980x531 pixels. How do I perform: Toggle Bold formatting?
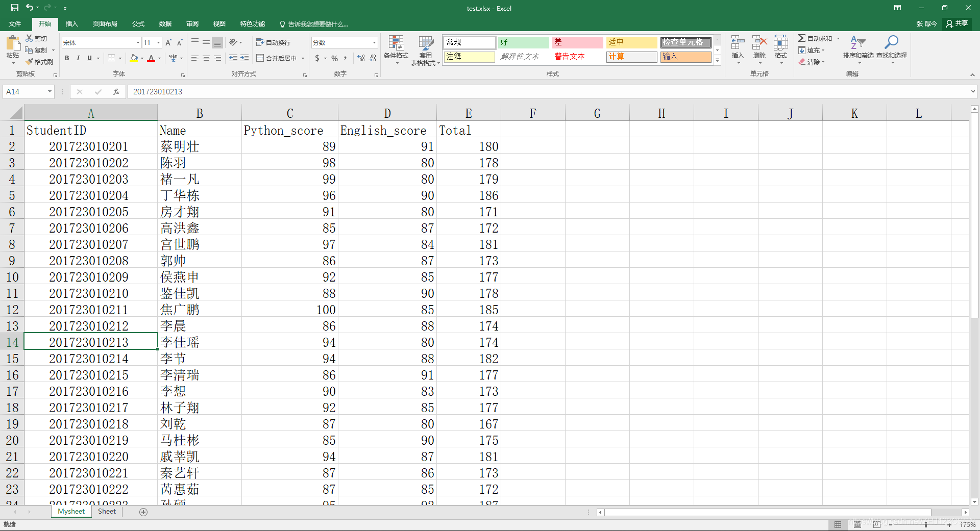tap(67, 58)
